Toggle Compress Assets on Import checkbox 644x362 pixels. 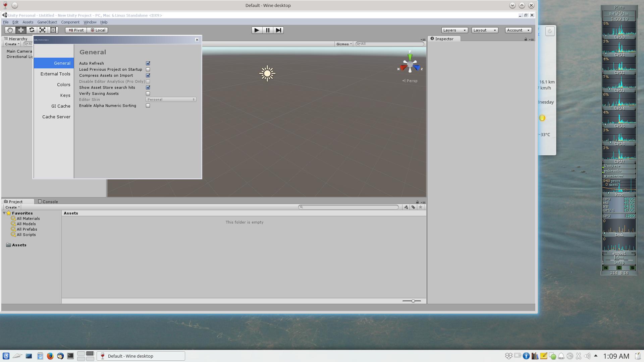pyautogui.click(x=148, y=75)
